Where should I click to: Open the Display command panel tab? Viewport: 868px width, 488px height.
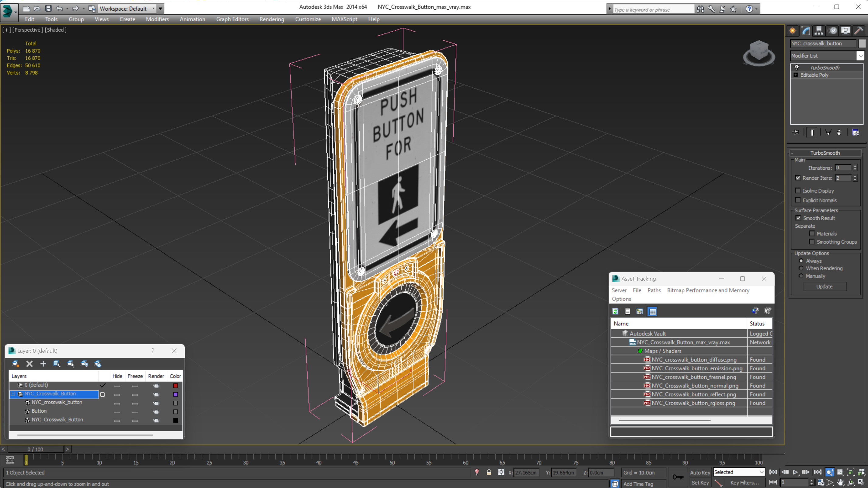[845, 31]
